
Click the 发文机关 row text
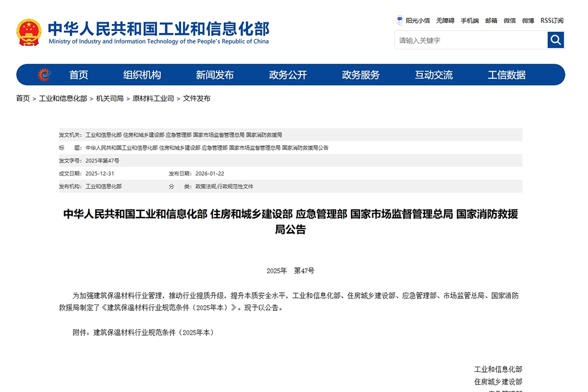click(183, 135)
